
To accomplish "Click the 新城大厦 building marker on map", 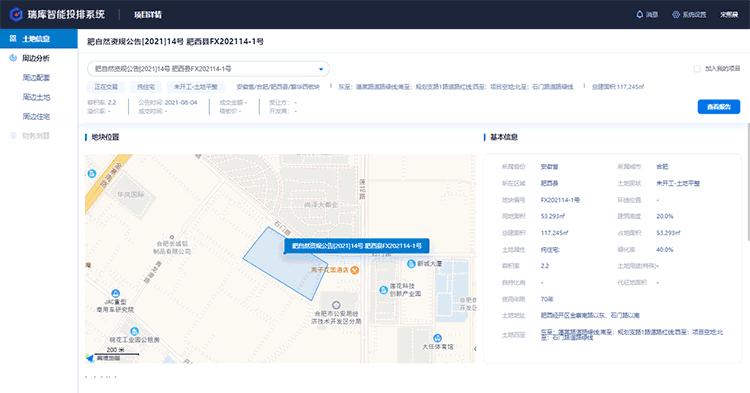I will [x=411, y=263].
